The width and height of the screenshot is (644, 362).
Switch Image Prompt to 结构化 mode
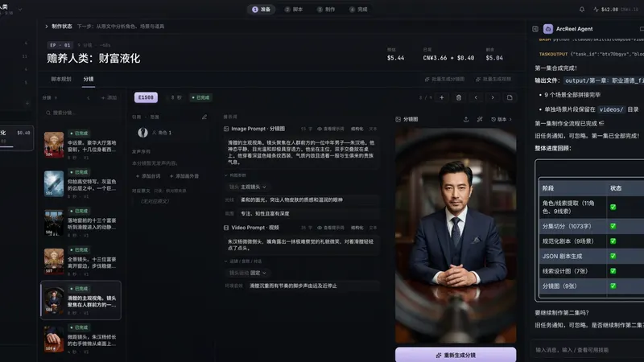click(357, 129)
